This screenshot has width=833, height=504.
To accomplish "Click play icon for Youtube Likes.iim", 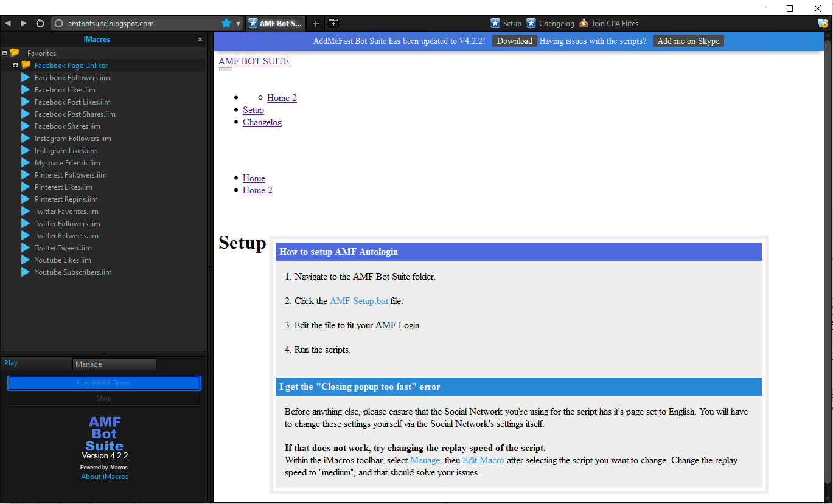I will (x=26, y=260).
